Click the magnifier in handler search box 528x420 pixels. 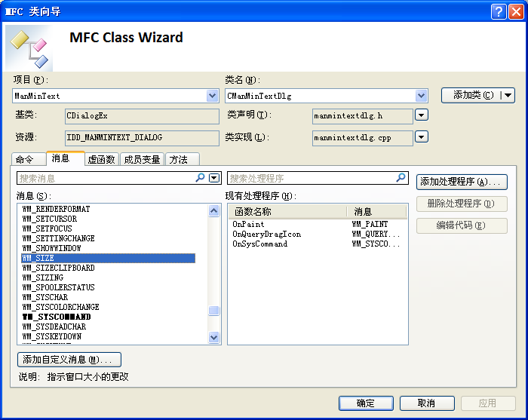point(401,177)
